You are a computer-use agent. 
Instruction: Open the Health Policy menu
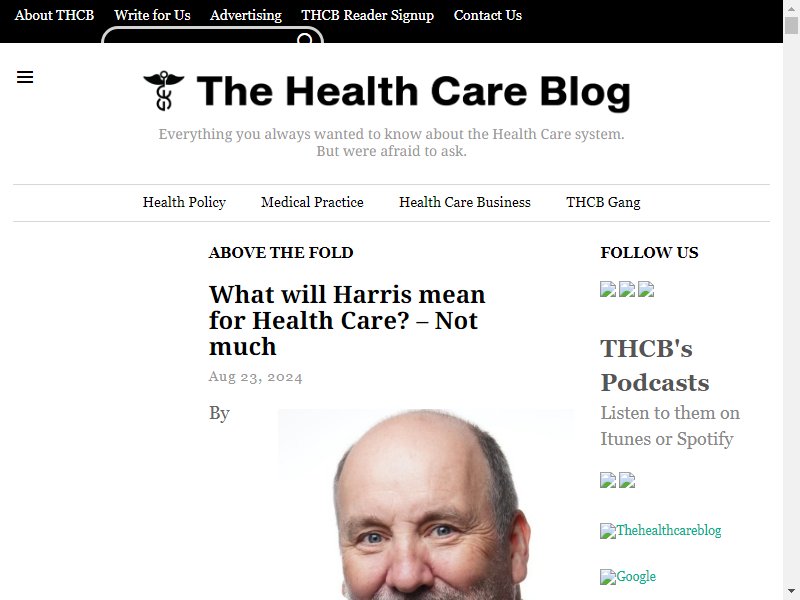184,203
